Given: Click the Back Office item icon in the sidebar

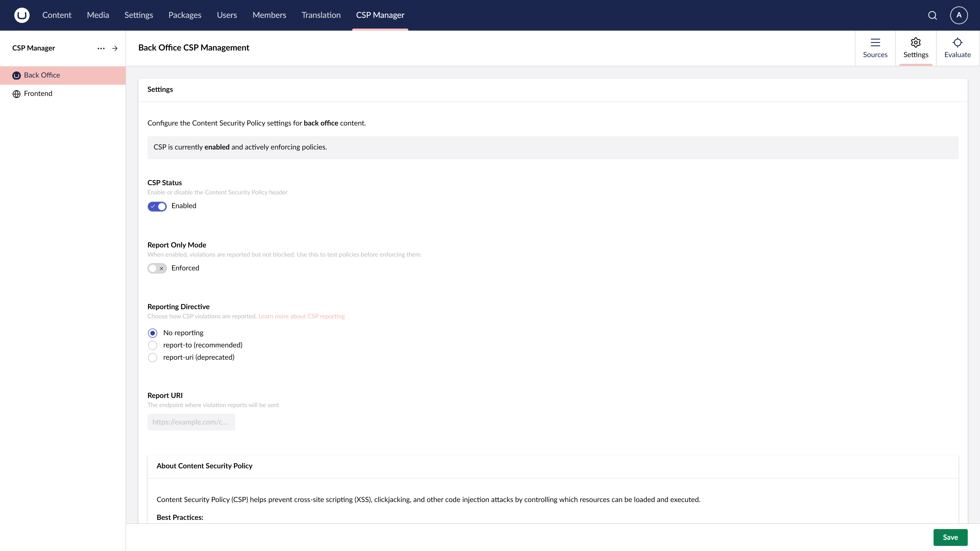Looking at the screenshot, I should coord(16,75).
